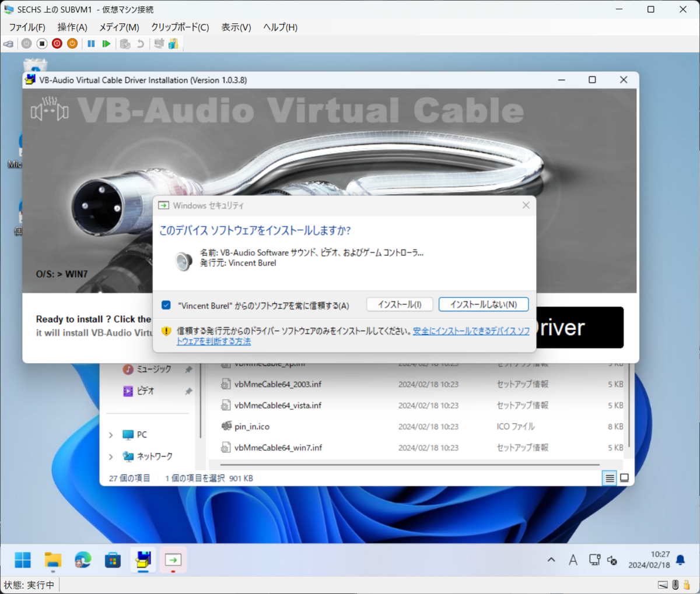
Task: Click the network tray icon
Action: (594, 560)
